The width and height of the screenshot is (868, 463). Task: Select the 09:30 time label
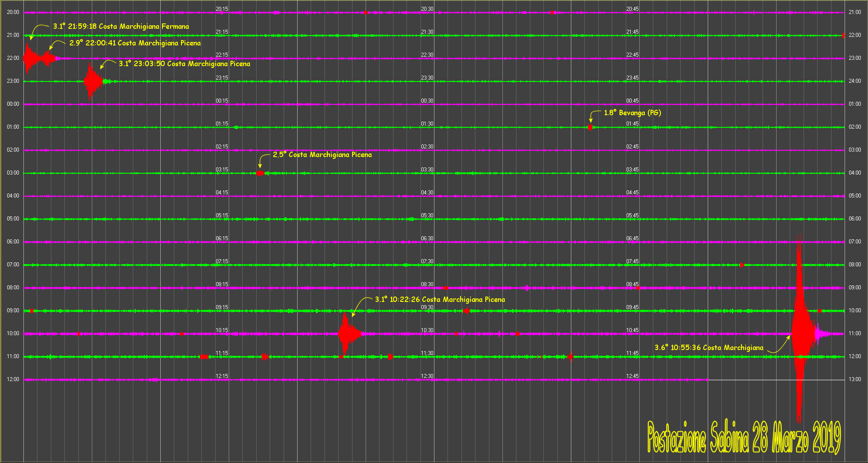point(427,307)
